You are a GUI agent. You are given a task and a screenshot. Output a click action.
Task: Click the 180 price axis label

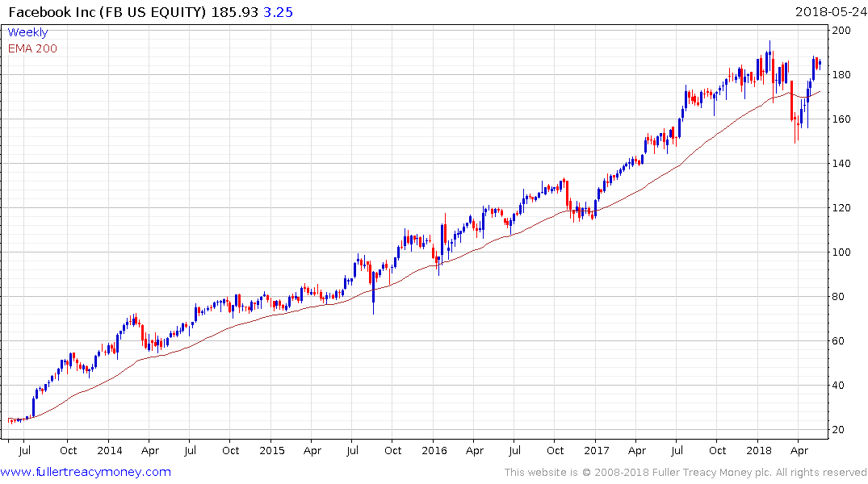(x=841, y=75)
